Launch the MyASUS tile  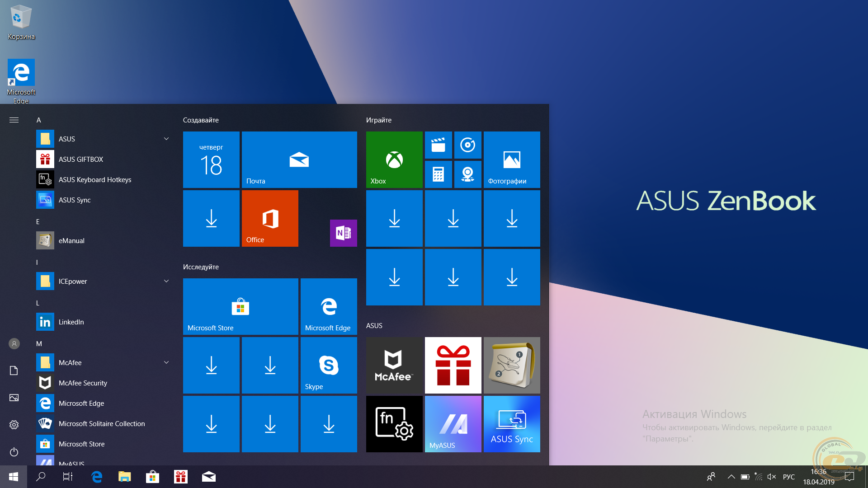453,424
